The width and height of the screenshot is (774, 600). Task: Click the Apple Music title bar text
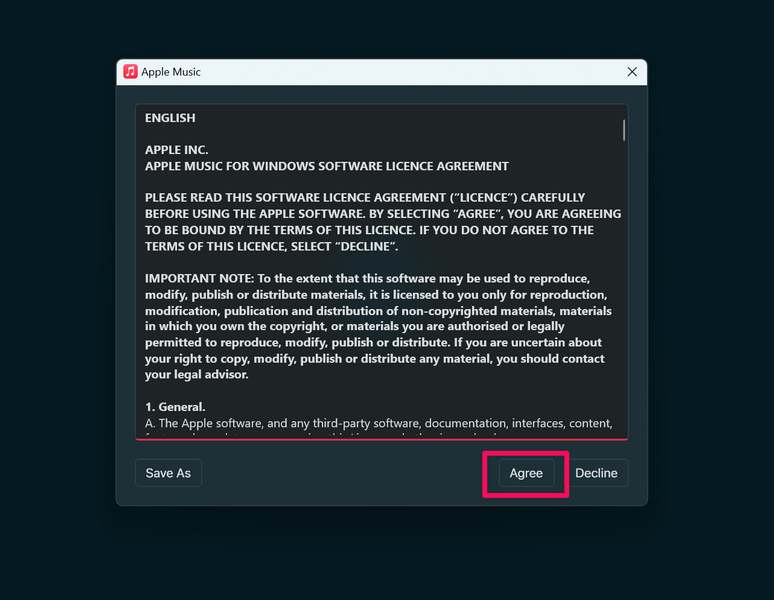[x=171, y=72]
